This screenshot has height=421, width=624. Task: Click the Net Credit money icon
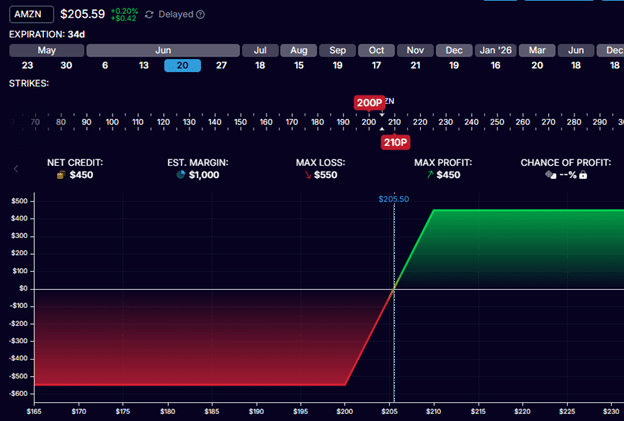click(61, 175)
